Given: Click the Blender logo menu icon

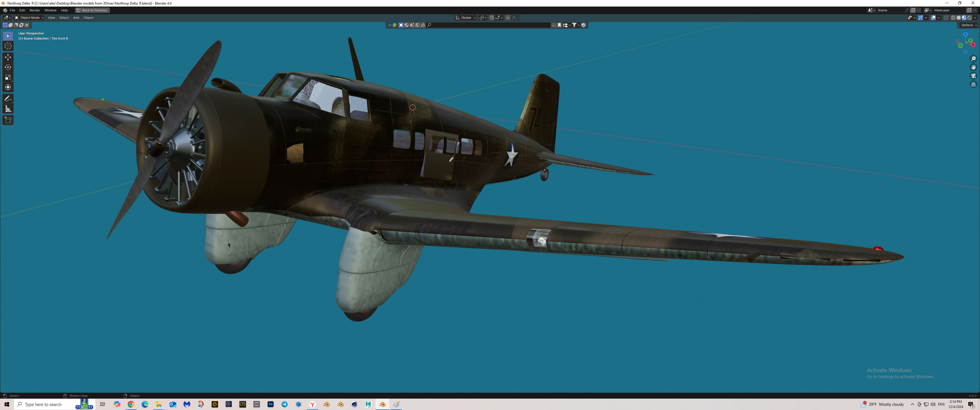Looking at the screenshot, I should tap(5, 10).
